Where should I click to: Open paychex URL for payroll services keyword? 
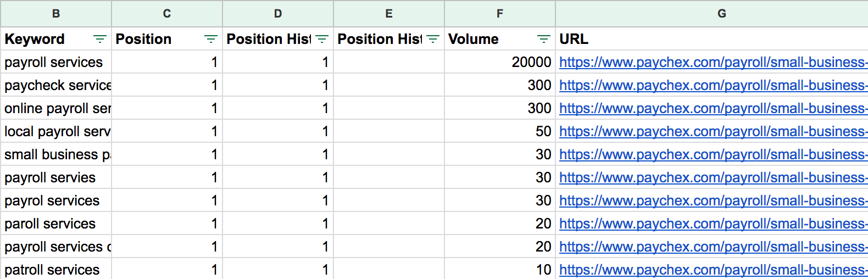point(713,63)
